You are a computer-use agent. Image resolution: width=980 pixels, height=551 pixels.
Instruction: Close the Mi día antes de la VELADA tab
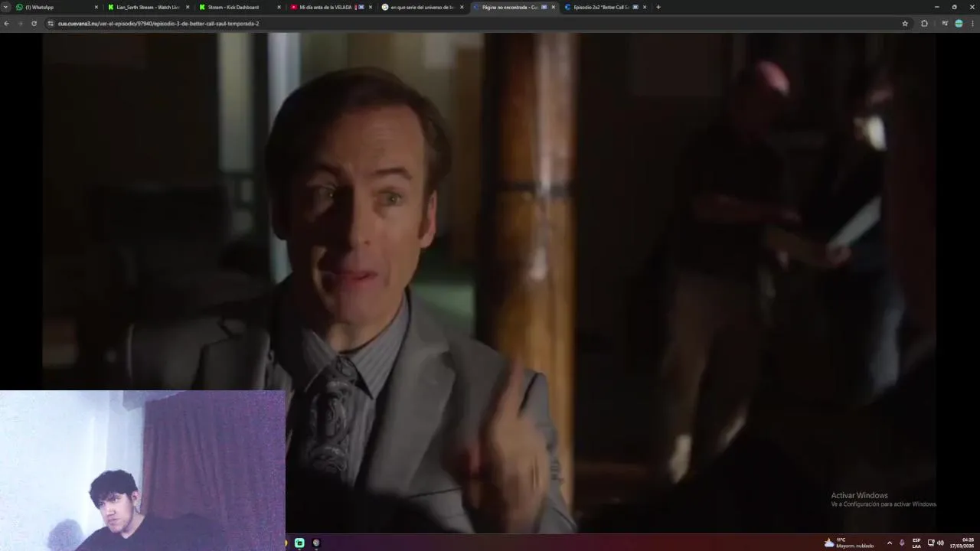371,7
